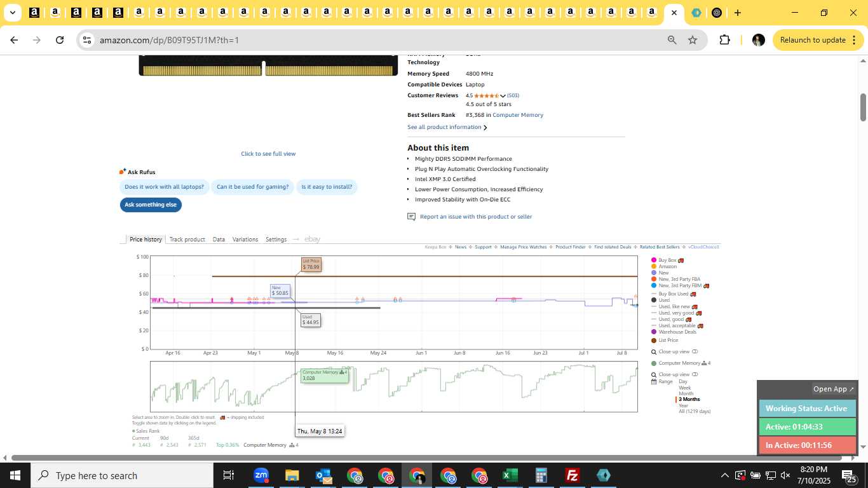
Task: Open Chrome menu three dots
Action: (x=853, y=40)
